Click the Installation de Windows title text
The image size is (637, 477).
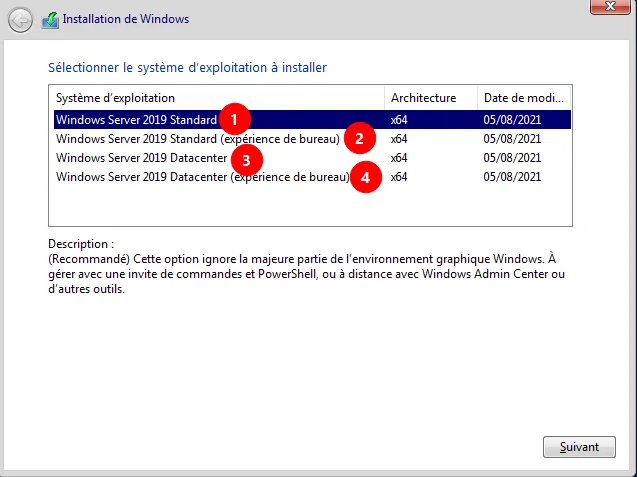coord(126,19)
